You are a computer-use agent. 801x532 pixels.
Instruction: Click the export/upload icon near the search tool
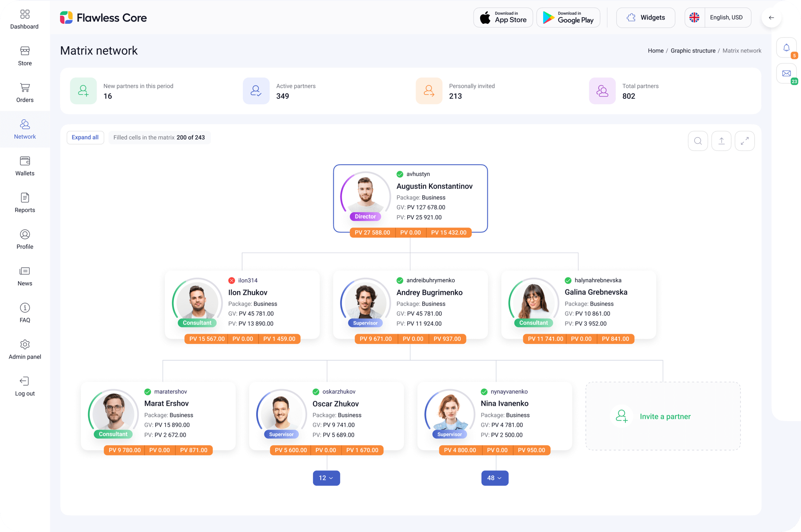[x=721, y=141]
